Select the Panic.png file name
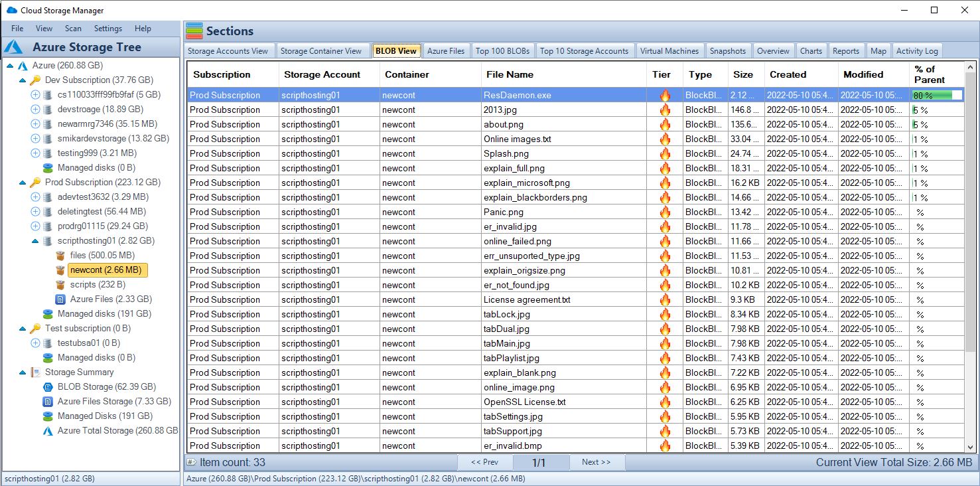This screenshot has height=486, width=980. point(504,212)
